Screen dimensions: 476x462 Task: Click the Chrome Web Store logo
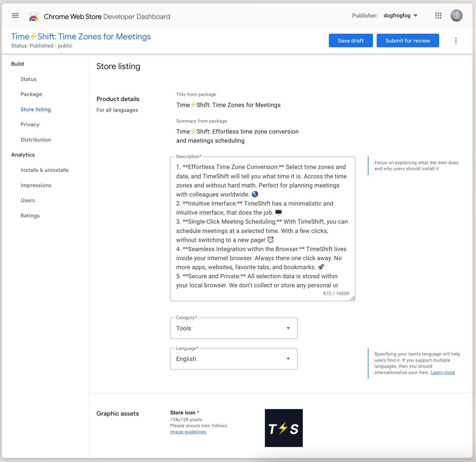34,17
